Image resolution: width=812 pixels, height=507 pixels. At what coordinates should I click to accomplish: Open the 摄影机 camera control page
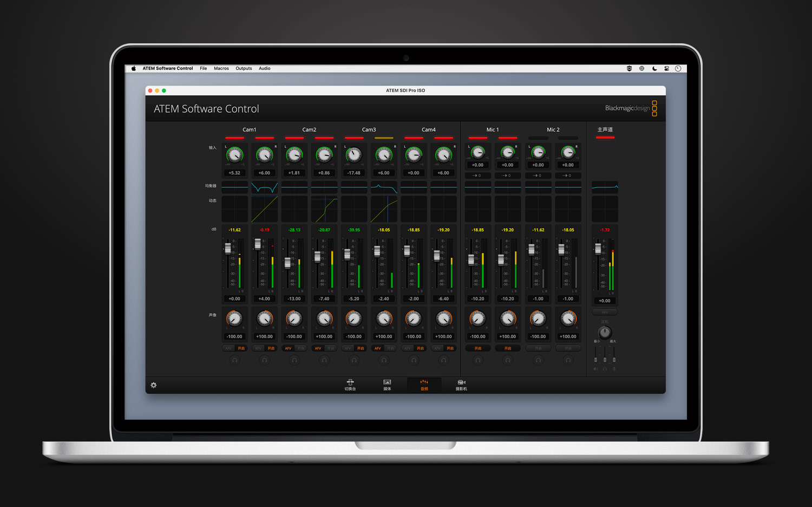[x=461, y=386]
